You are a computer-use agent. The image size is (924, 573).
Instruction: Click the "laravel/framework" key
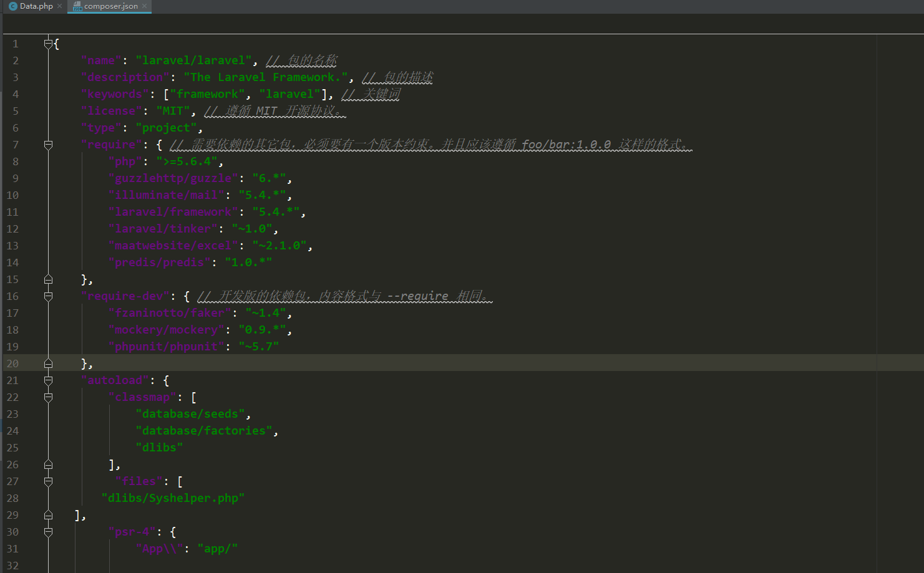173,212
